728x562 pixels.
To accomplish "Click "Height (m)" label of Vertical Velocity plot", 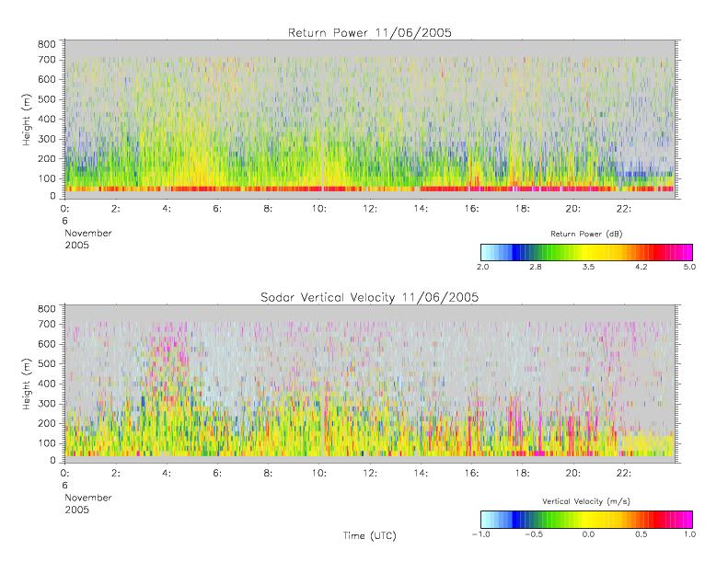I will pos(27,384).
